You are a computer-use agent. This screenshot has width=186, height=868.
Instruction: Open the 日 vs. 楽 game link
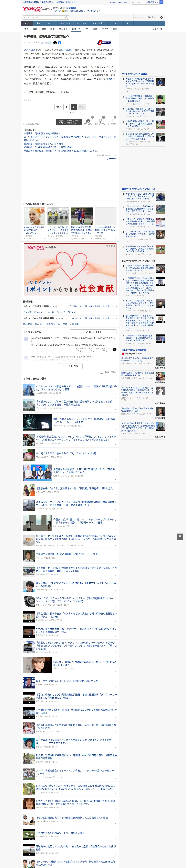click(50, 312)
